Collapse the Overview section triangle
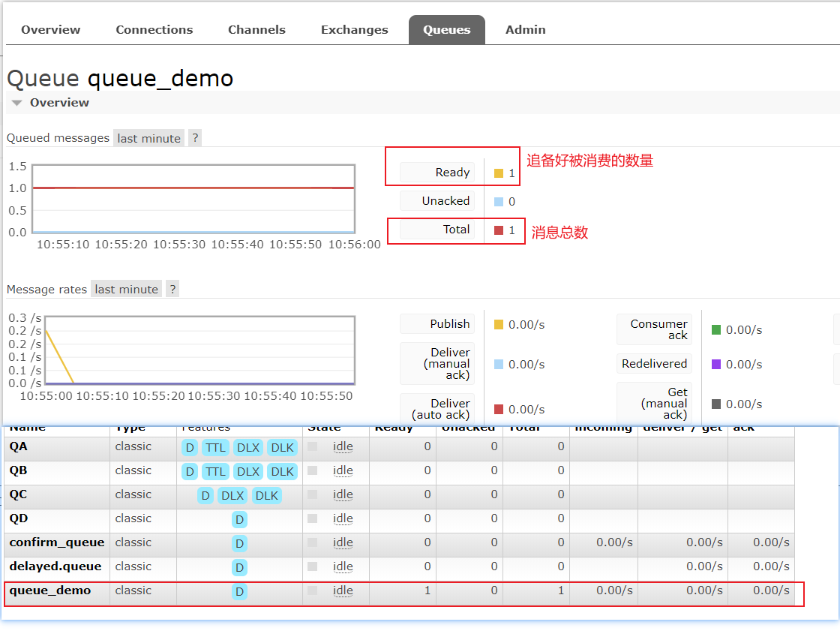Screen dimensions: 840x631 pyautogui.click(x=17, y=103)
